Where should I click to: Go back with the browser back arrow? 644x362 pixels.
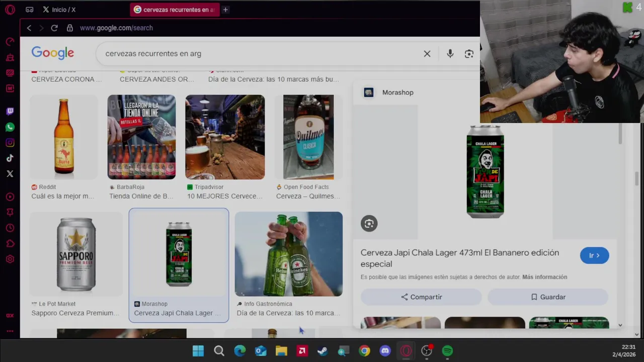pyautogui.click(x=29, y=28)
